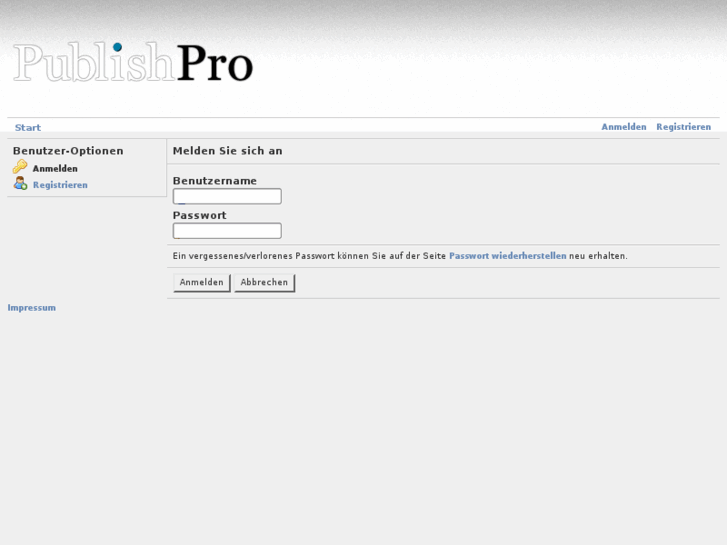Click the Benutzer-Optionen heading text
Image resolution: width=727 pixels, height=545 pixels.
point(68,151)
